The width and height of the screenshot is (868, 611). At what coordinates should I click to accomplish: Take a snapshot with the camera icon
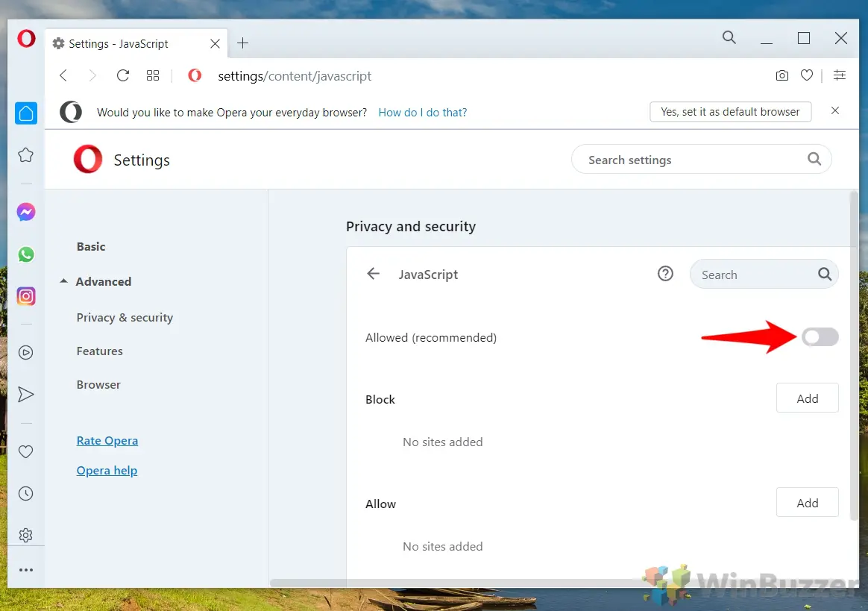pos(781,75)
